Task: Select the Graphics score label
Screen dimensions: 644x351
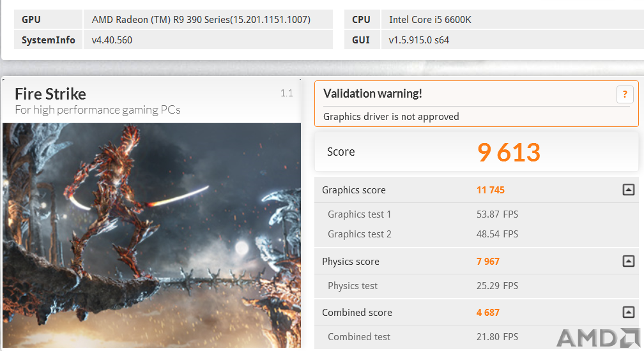Action: coord(354,190)
